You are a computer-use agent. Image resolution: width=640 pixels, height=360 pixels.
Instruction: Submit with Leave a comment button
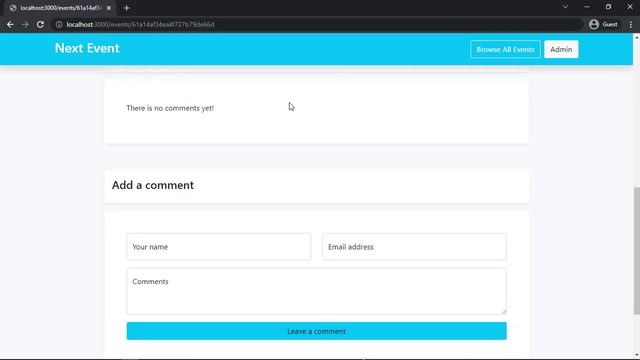[x=316, y=331]
